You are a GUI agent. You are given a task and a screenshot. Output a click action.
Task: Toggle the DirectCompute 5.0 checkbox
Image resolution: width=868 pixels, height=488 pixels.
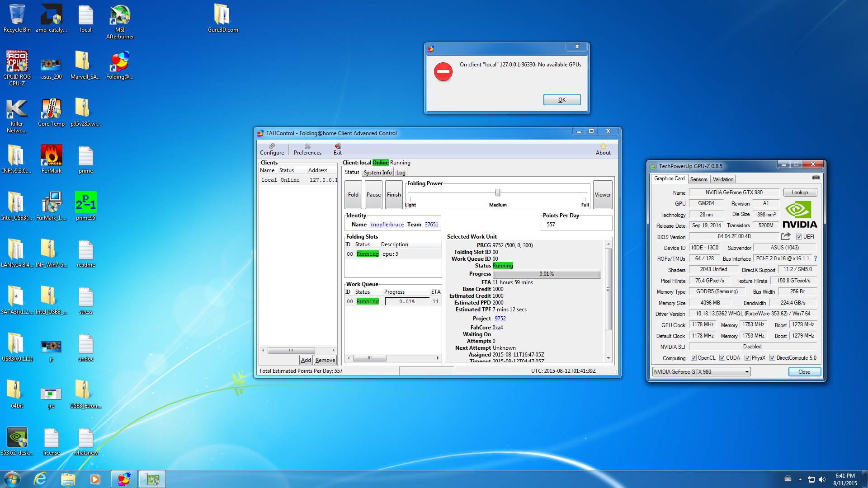click(772, 358)
